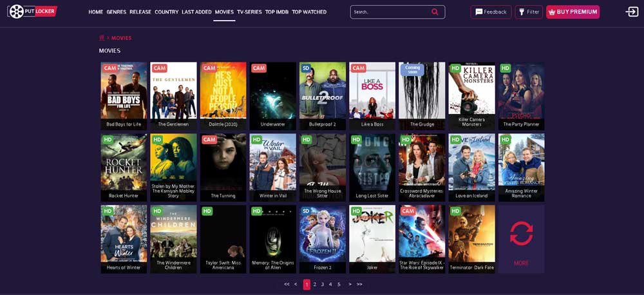The image size is (644, 295).
Task: Click the 'The Grudge' title text
Action: coord(422,124)
